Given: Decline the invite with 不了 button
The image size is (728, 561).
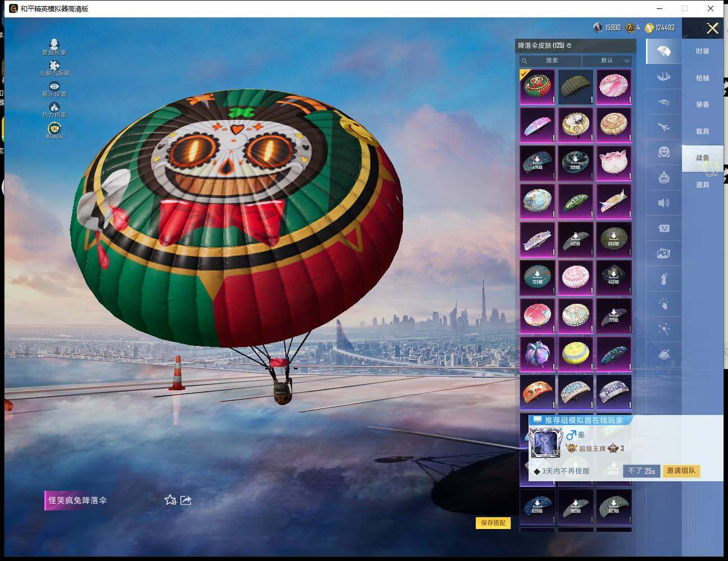Looking at the screenshot, I should [x=641, y=471].
